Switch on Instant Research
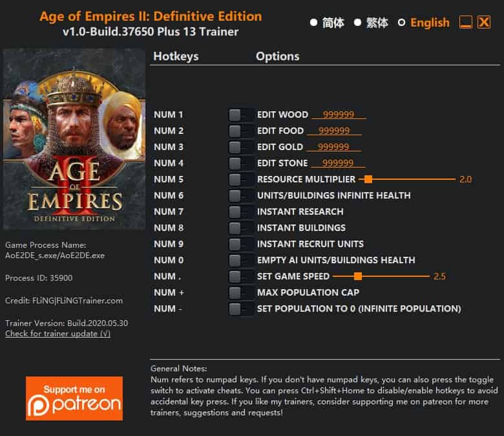Screen dimensions: 504x436 (241, 212)
